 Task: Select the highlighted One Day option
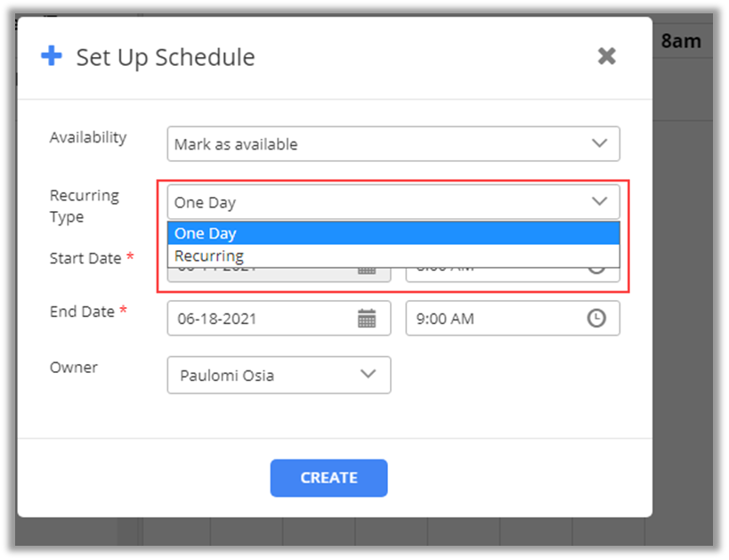point(393,233)
